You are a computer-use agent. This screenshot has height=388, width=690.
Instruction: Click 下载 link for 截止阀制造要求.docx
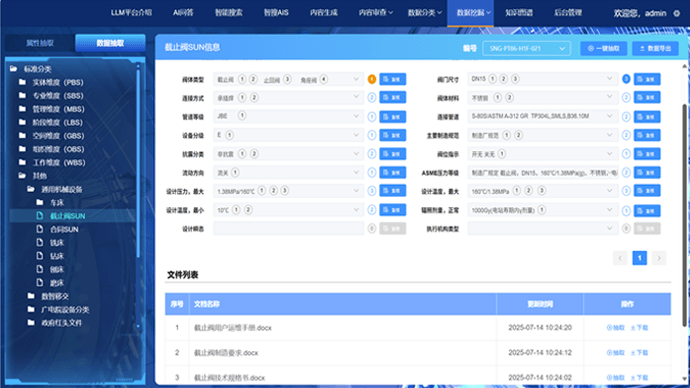point(639,353)
